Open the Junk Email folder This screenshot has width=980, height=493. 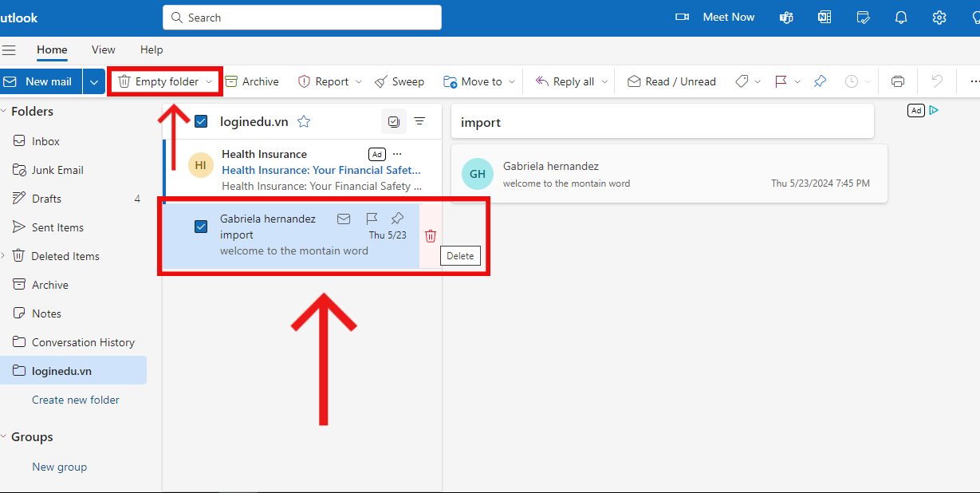[73, 170]
